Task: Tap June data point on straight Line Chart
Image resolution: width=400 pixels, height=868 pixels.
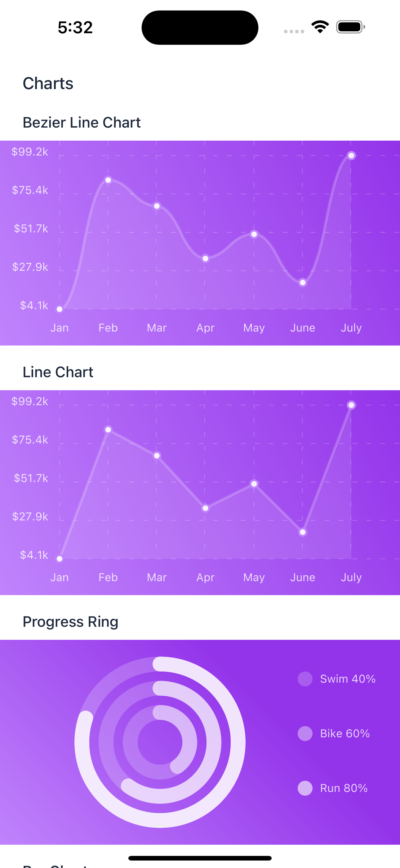Action: [x=303, y=532]
